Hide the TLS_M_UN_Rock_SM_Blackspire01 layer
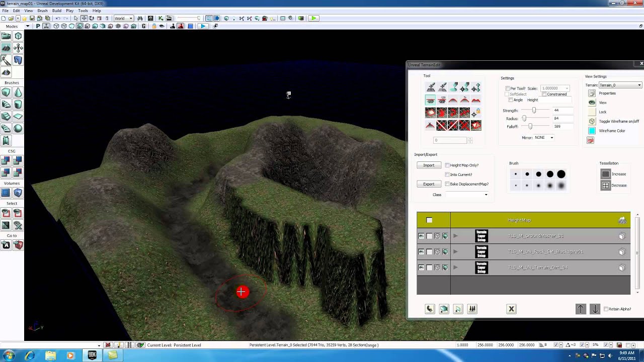The width and height of the screenshot is (644, 362). [421, 251]
